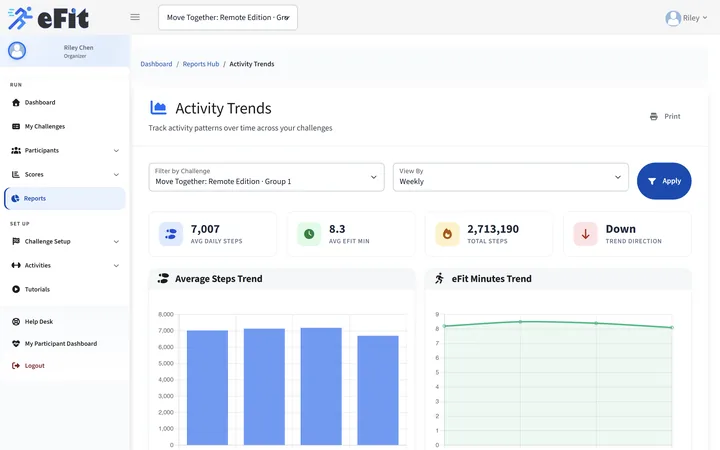
Task: Select Reports in sidebar
Action: coord(65,198)
